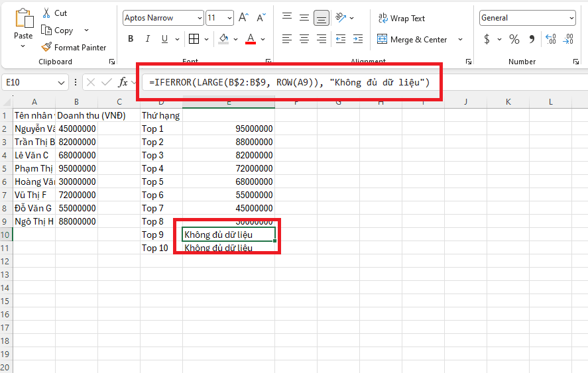Center text horizontally
This screenshot has width=588, height=373.
[x=304, y=38]
